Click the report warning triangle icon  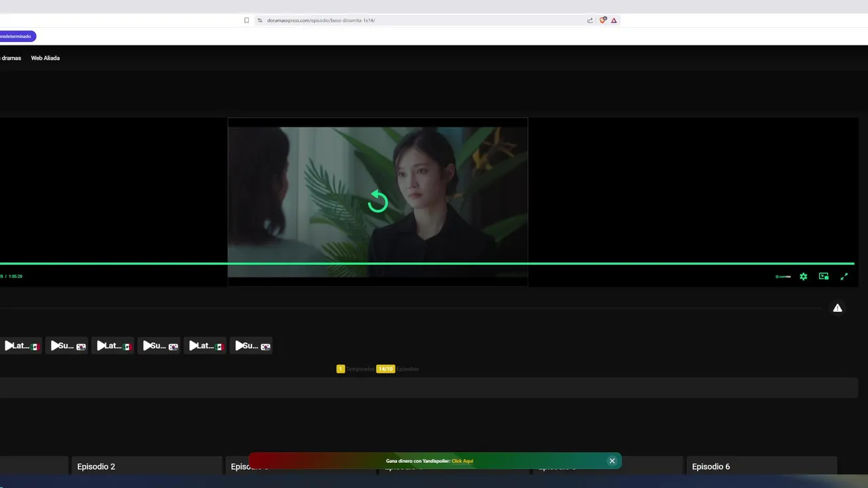click(x=837, y=308)
